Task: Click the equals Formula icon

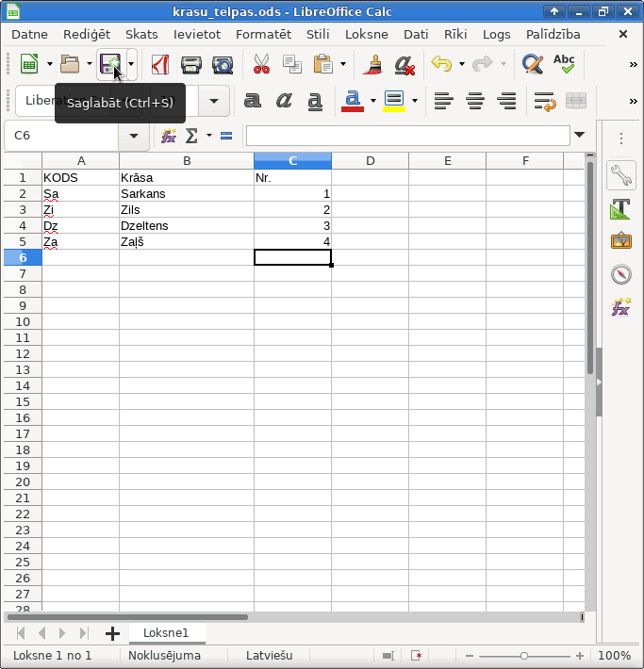Action: 226,136
